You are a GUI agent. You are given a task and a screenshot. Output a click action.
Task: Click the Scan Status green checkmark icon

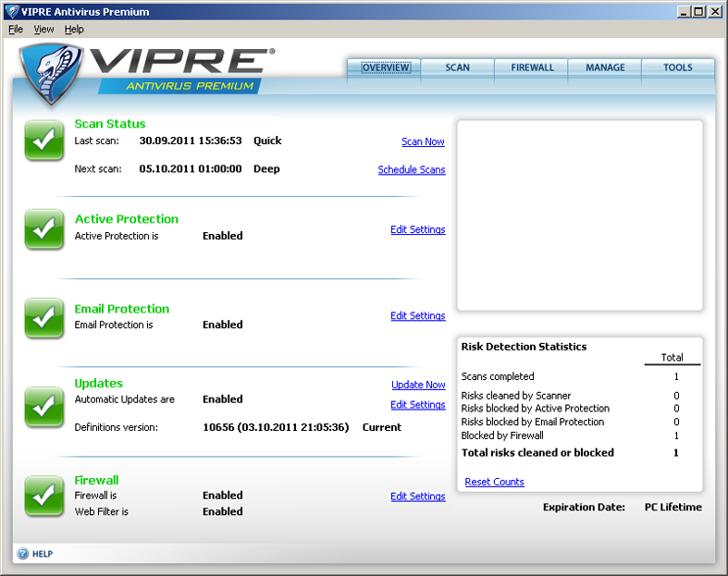[43, 141]
